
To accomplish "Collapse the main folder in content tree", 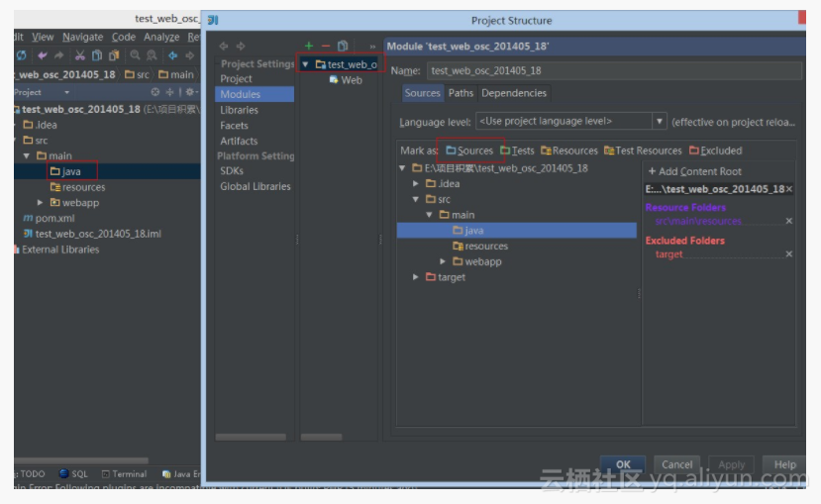I will (x=430, y=215).
